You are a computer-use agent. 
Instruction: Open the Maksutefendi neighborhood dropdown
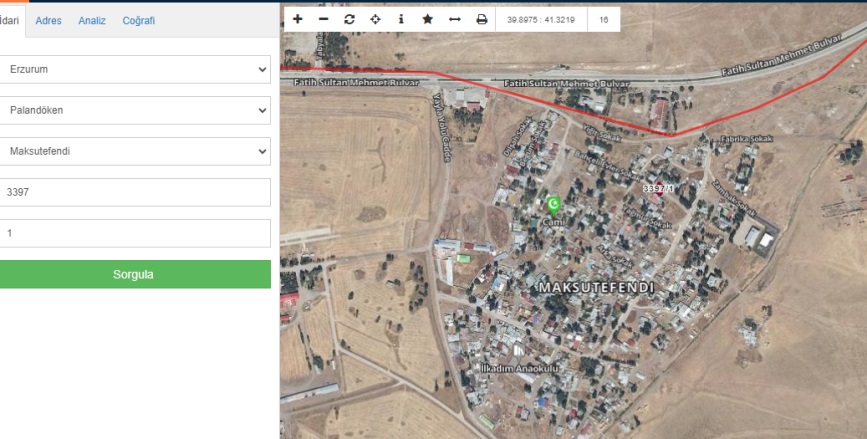(x=135, y=151)
